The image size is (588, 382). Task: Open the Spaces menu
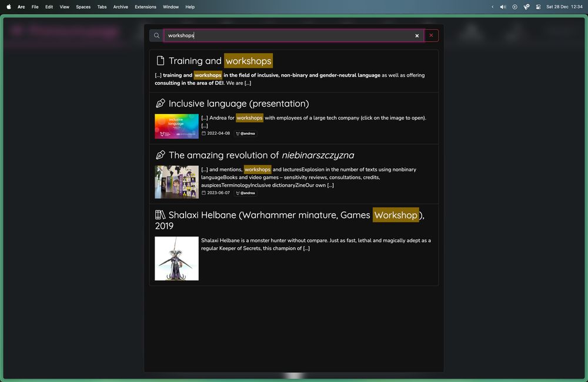pyautogui.click(x=83, y=6)
